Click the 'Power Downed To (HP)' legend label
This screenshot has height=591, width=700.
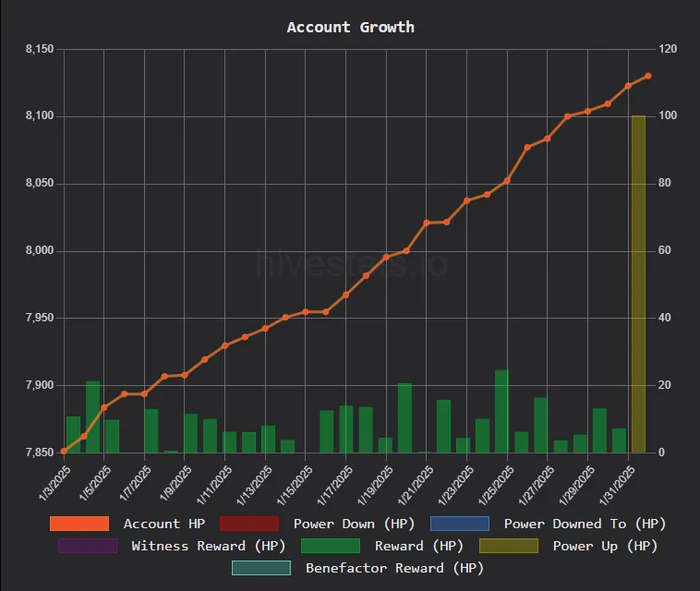(585, 524)
